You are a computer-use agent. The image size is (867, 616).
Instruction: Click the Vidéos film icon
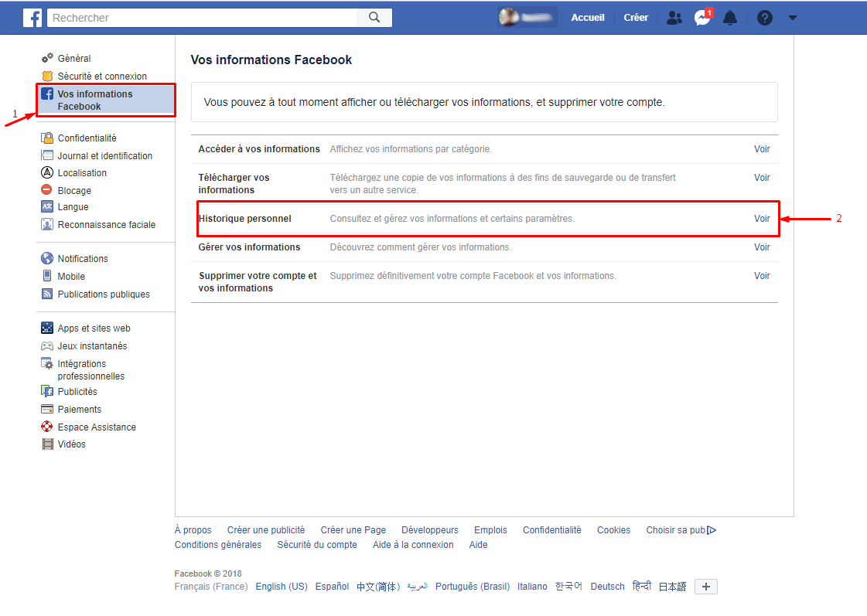[47, 444]
